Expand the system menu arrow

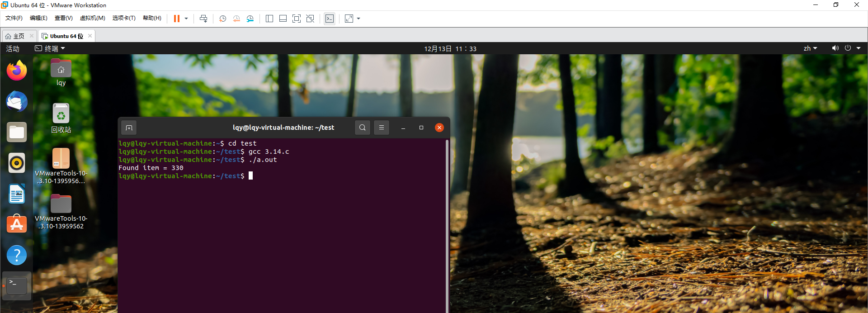[x=859, y=48]
